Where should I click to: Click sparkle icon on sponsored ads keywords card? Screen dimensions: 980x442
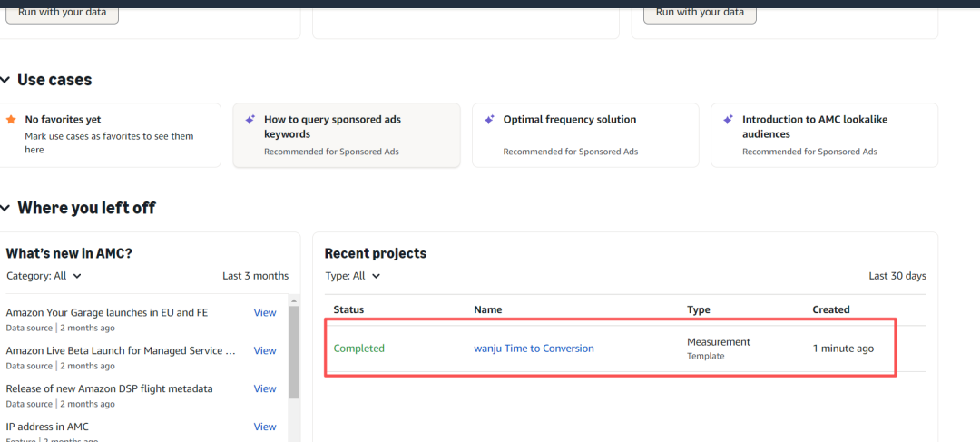250,120
